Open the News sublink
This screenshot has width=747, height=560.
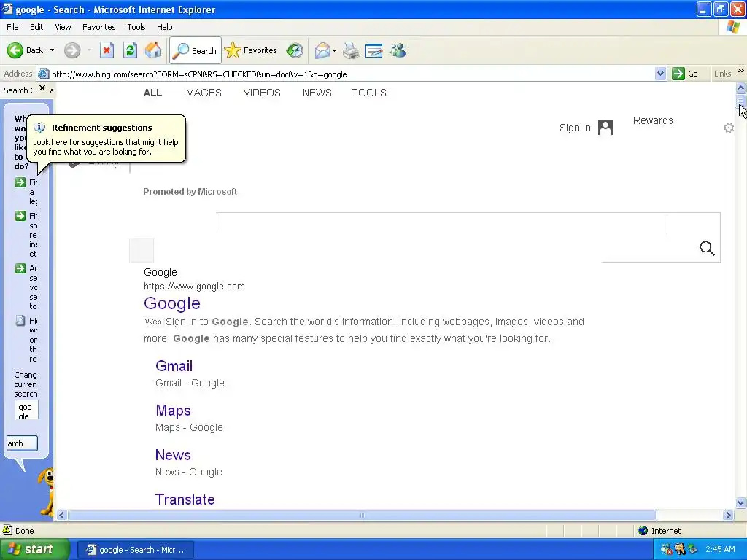tap(173, 455)
